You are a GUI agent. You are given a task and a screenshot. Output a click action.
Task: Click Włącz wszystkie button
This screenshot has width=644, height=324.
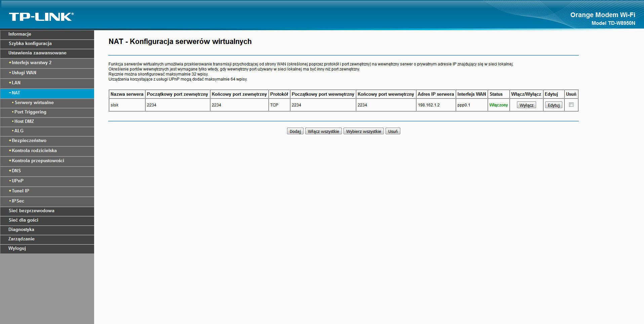pos(323,131)
